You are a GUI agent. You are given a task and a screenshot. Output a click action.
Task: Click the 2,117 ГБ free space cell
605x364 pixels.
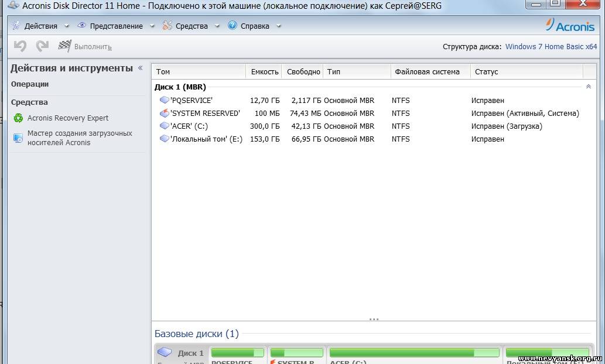coord(306,100)
